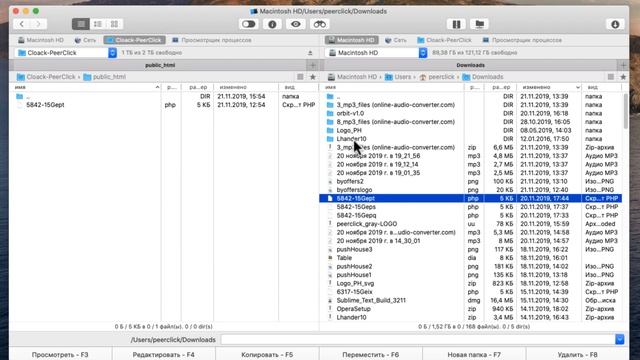The height and width of the screenshot is (360, 640).
Task: Open downloads arrow icon in toolbar
Action: (615, 24)
